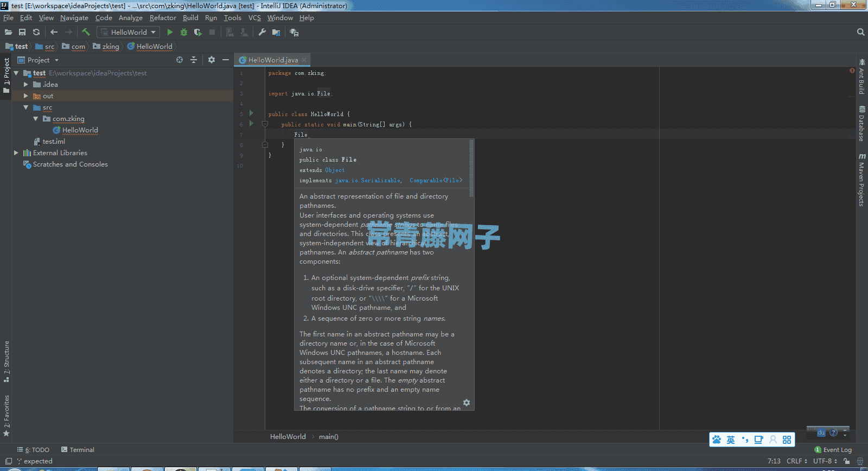The image size is (868, 471).
Task: Click the Baidu IME paw icon
Action: 717,440
